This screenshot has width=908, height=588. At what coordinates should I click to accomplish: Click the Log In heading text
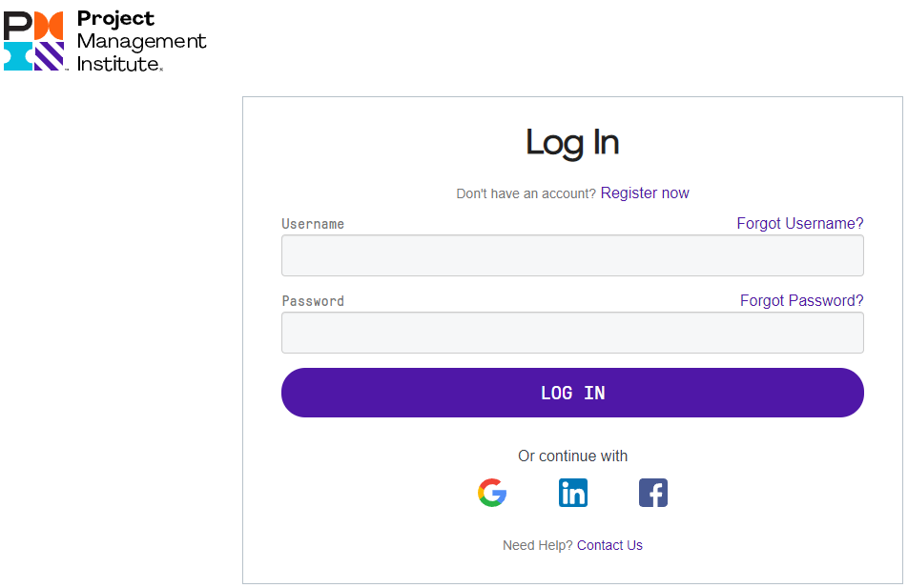coord(572,143)
